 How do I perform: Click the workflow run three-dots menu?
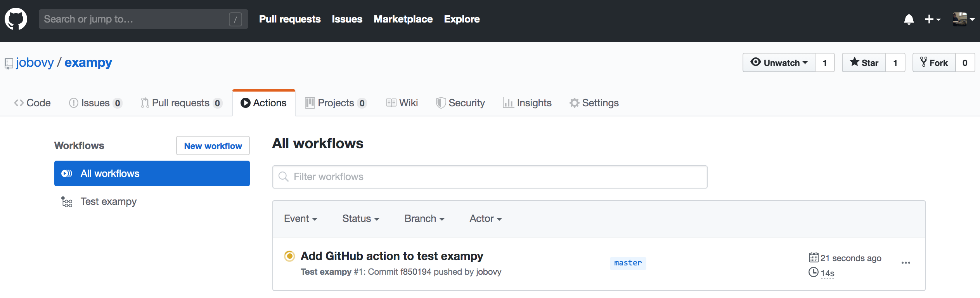(906, 263)
